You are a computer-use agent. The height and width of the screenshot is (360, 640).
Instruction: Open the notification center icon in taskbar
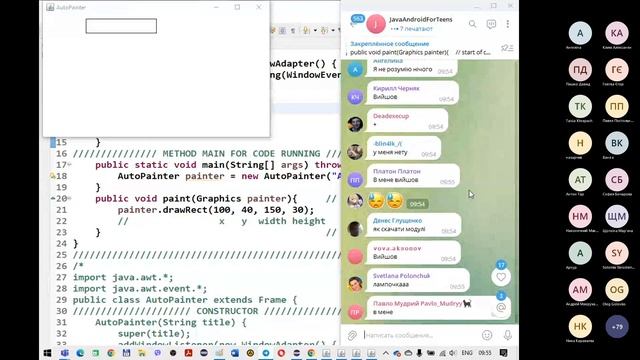pos(504,353)
